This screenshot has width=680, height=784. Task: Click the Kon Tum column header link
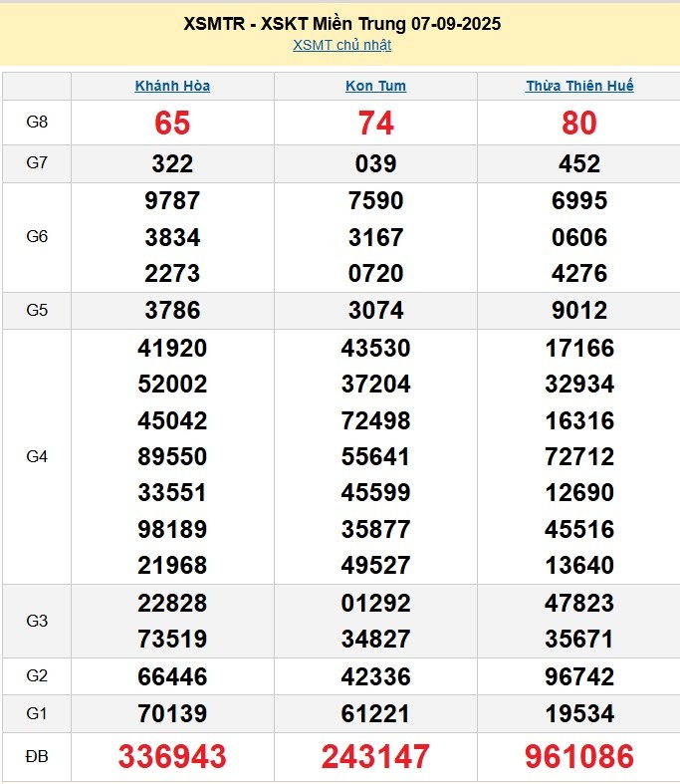pos(375,86)
